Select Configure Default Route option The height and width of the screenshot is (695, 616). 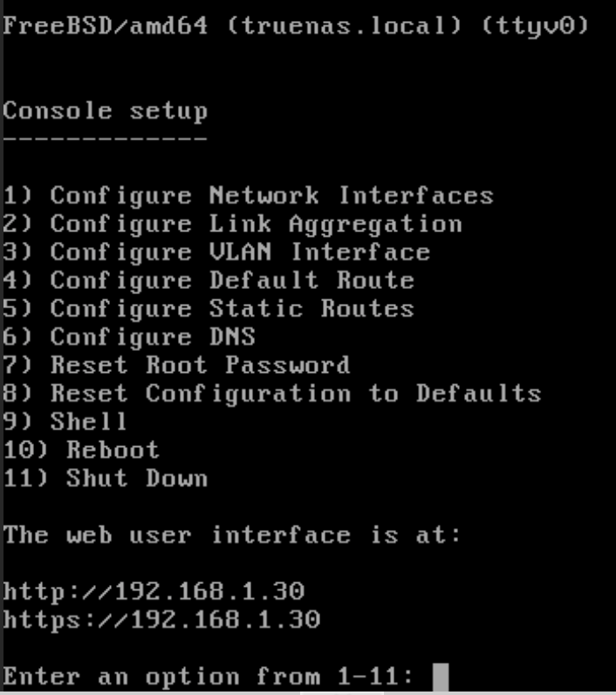209,280
